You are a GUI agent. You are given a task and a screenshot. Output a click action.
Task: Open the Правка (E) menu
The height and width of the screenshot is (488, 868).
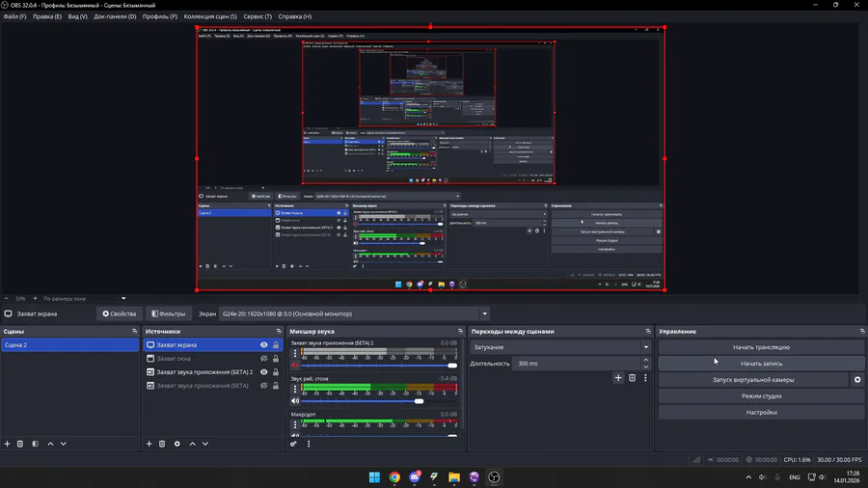click(x=47, y=16)
